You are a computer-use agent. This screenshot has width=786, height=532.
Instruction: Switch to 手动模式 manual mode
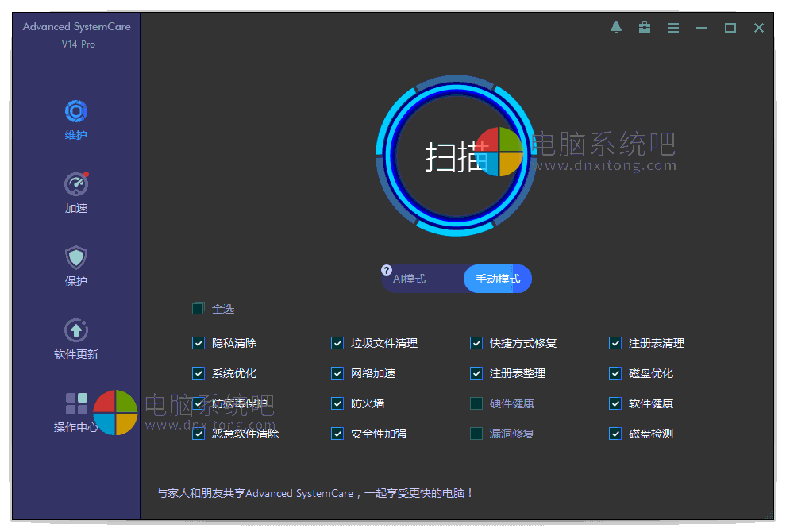[x=498, y=279]
